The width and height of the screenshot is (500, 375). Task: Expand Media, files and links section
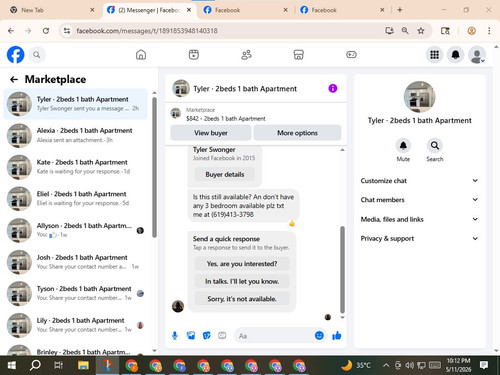tap(419, 219)
